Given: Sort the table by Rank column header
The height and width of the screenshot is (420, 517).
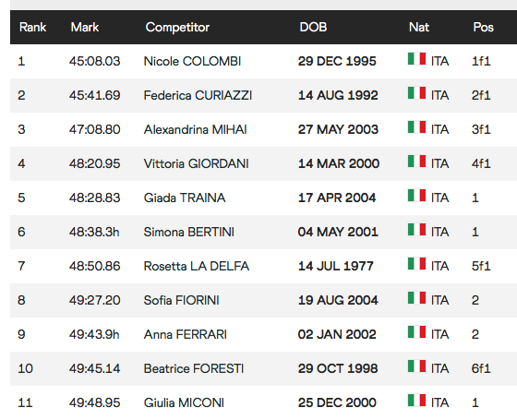Looking at the screenshot, I should (x=32, y=27).
